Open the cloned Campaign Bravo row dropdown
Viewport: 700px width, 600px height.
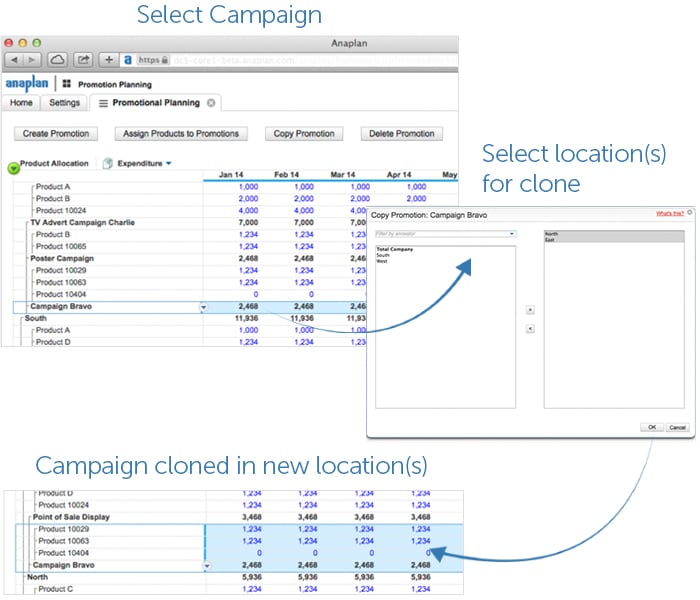(207, 566)
